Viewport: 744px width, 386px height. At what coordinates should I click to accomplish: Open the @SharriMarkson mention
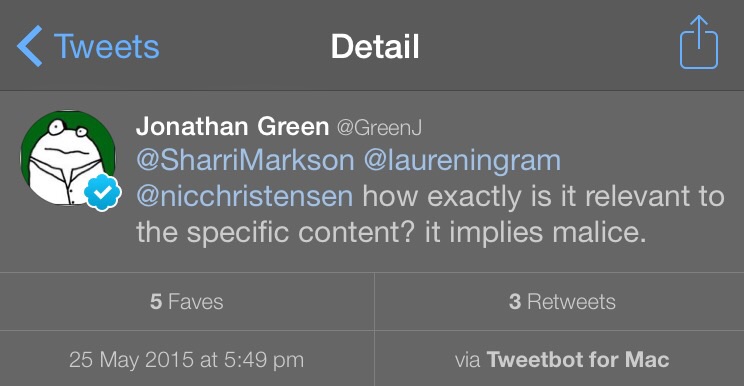pyautogui.click(x=245, y=160)
